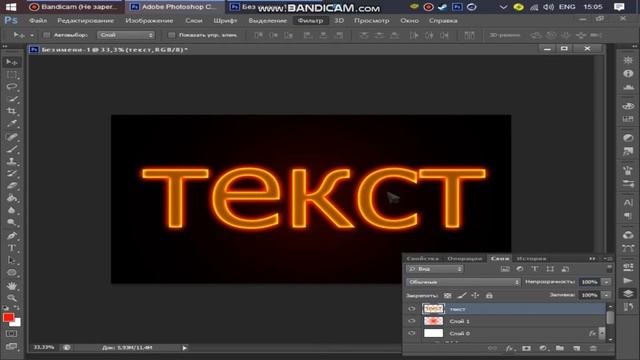640x360 pixels.
Task: Create new adjustment layer
Action: tap(543, 348)
